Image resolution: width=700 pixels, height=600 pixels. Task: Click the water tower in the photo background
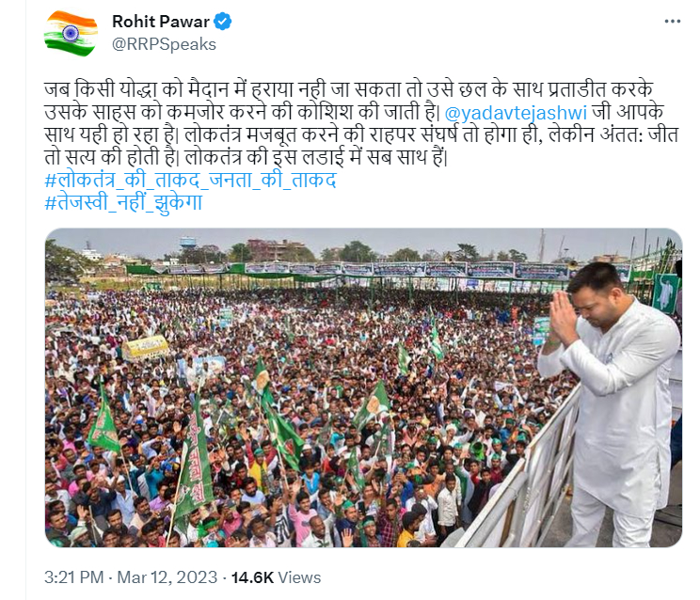point(187,244)
